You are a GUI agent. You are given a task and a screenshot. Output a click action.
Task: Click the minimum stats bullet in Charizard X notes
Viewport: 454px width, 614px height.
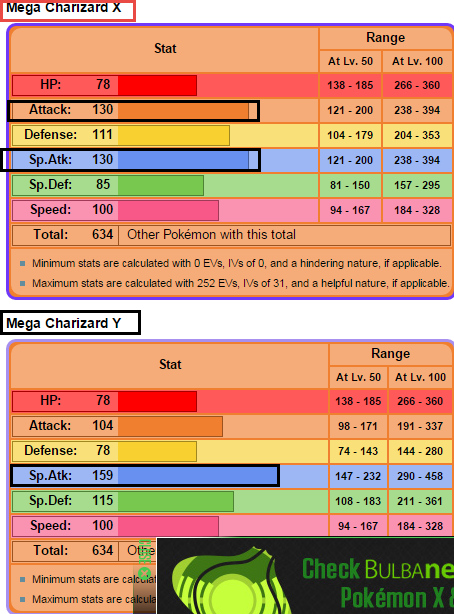pos(23,263)
